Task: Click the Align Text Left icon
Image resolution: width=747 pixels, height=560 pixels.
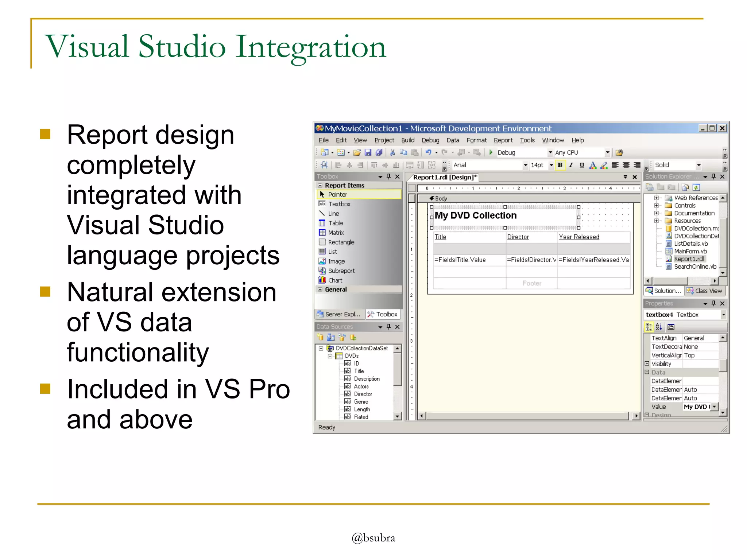Action: point(615,165)
